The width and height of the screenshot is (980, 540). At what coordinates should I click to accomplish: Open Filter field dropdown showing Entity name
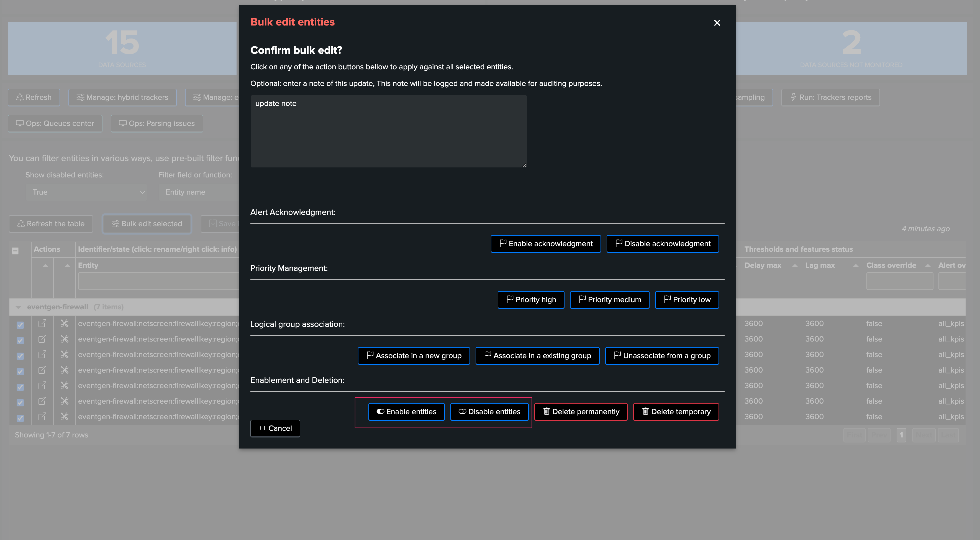[199, 192]
